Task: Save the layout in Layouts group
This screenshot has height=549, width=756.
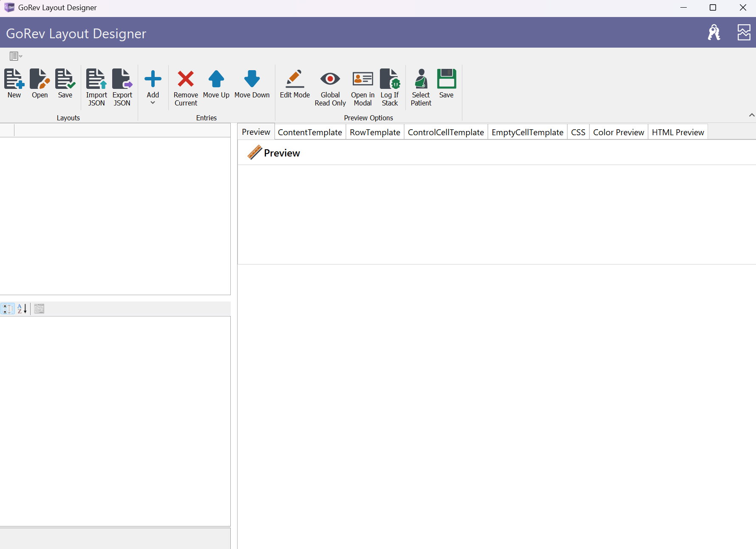Action: click(65, 84)
